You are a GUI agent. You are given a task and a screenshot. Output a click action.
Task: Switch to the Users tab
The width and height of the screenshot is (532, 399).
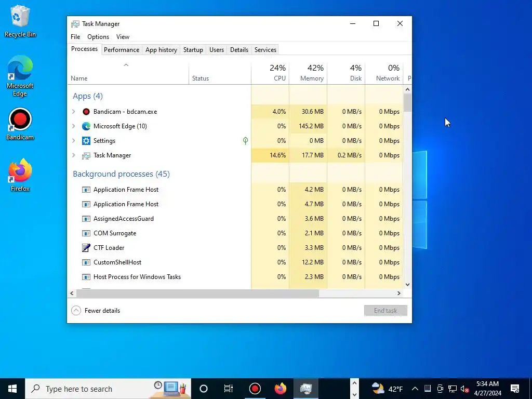(x=217, y=50)
